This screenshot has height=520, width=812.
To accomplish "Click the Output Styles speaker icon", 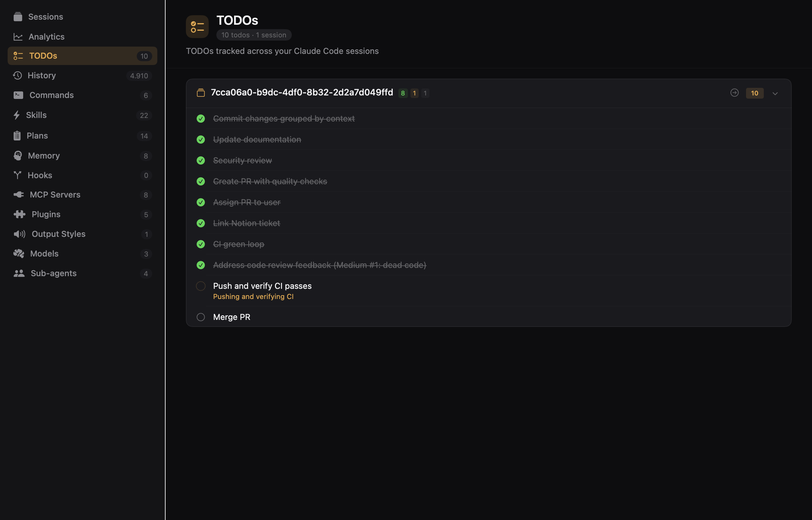I will [20, 234].
